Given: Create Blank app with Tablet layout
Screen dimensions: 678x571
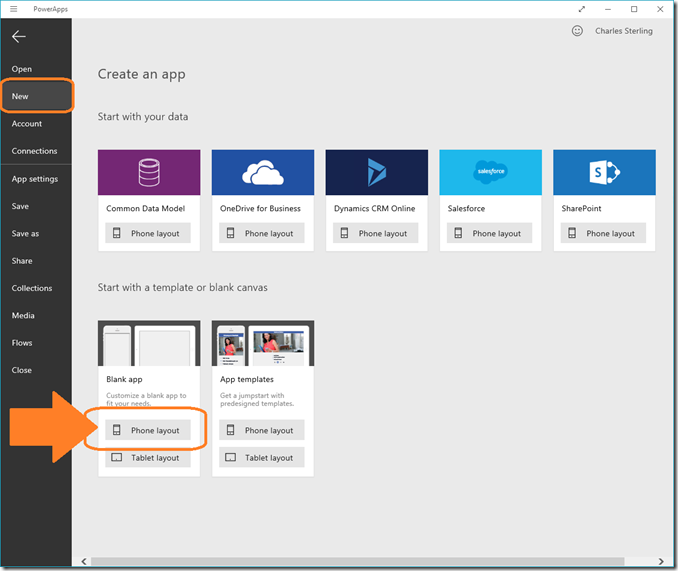Looking at the screenshot, I should point(148,458).
